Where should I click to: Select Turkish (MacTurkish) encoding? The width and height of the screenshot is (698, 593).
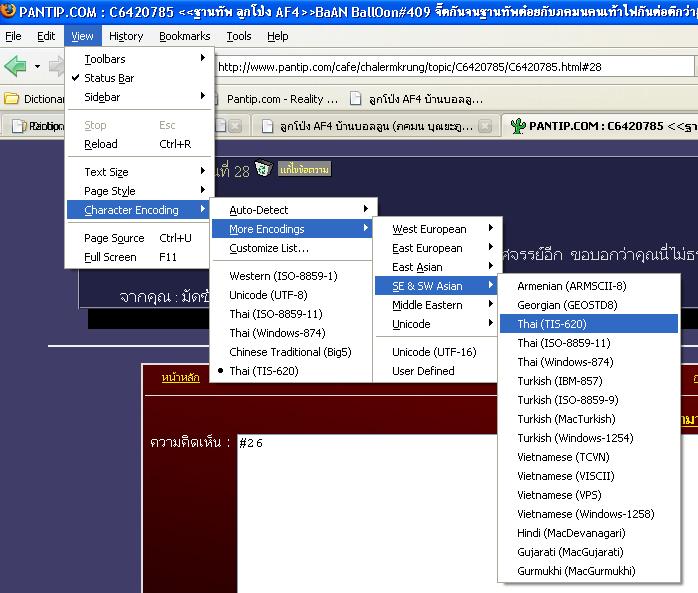click(589, 419)
